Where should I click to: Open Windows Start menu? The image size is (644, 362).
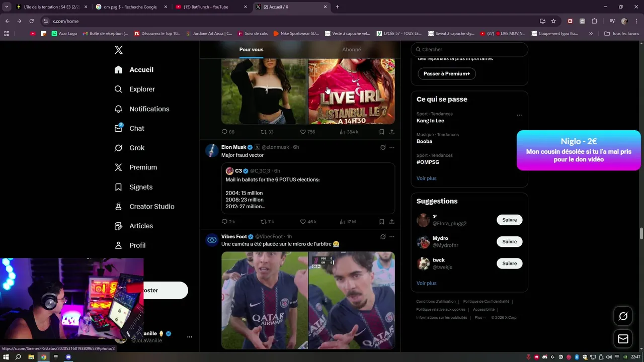pyautogui.click(x=6, y=357)
